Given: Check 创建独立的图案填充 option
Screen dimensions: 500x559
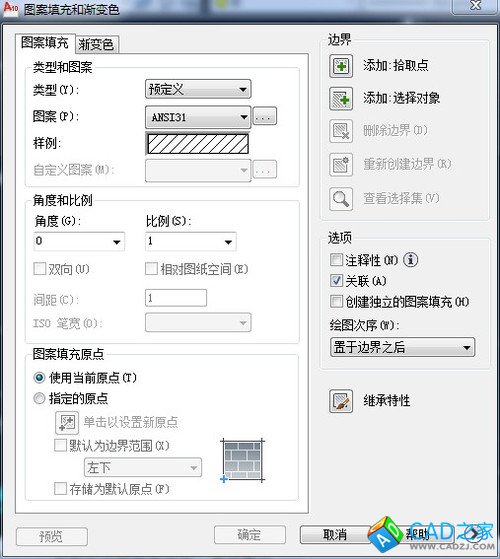Looking at the screenshot, I should [x=336, y=301].
